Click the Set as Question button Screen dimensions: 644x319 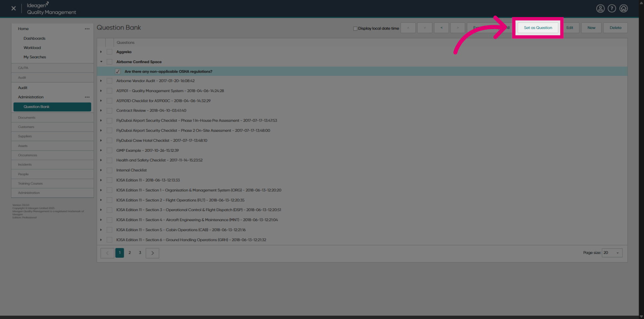pyautogui.click(x=538, y=28)
